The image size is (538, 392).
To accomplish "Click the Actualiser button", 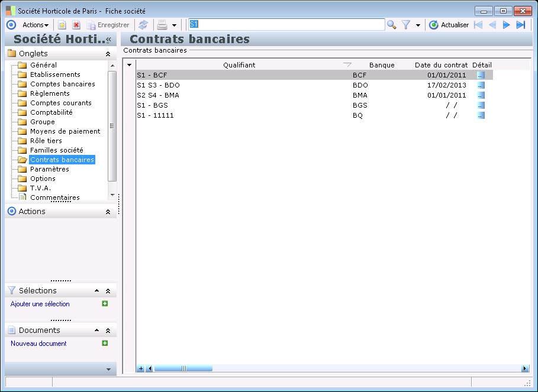I will pyautogui.click(x=449, y=25).
